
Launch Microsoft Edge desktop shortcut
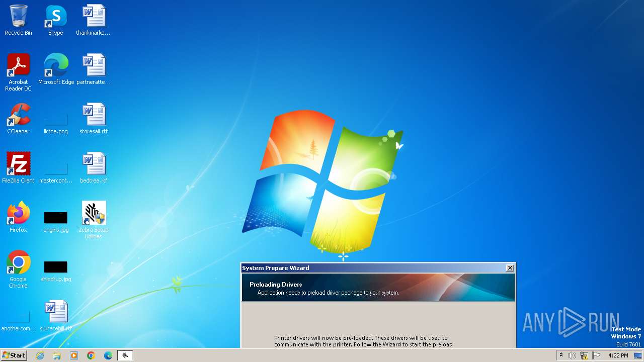click(56, 69)
